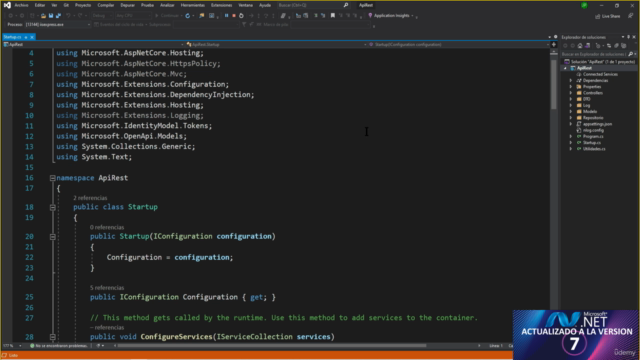This screenshot has width=640, height=360.
Task: Click the Application Insights button
Action: [391, 16]
